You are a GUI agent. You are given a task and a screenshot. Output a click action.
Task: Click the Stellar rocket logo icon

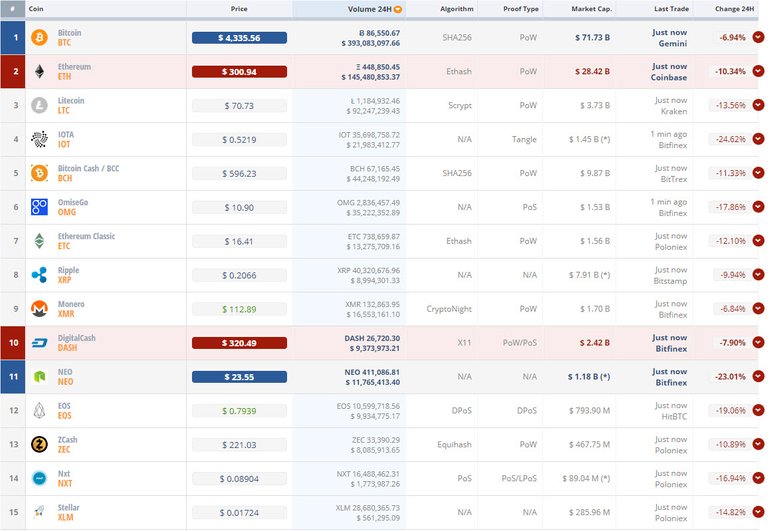pos(39,512)
